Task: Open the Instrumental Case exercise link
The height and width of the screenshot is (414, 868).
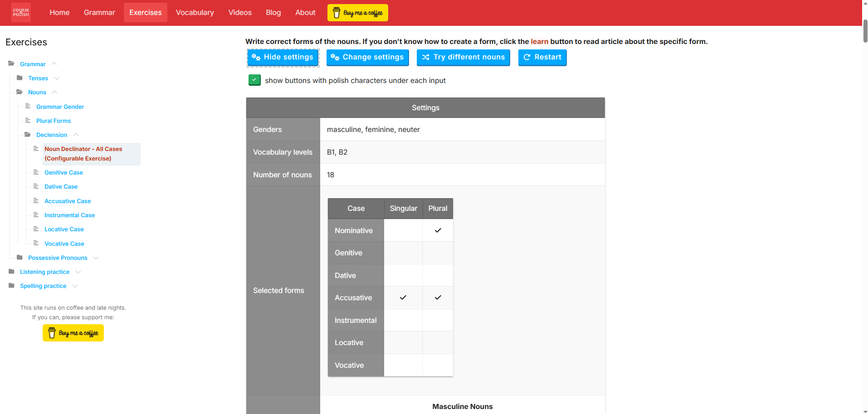Action: (69, 215)
